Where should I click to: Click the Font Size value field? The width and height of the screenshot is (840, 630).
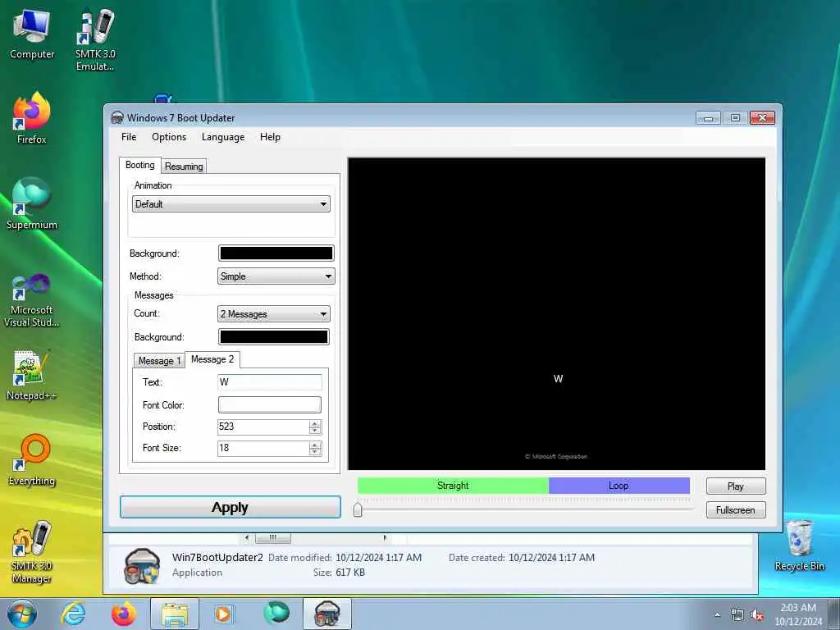point(263,449)
